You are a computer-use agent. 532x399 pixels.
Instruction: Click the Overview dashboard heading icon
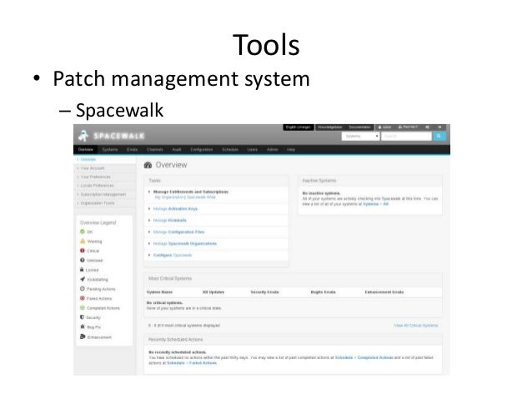tap(148, 165)
